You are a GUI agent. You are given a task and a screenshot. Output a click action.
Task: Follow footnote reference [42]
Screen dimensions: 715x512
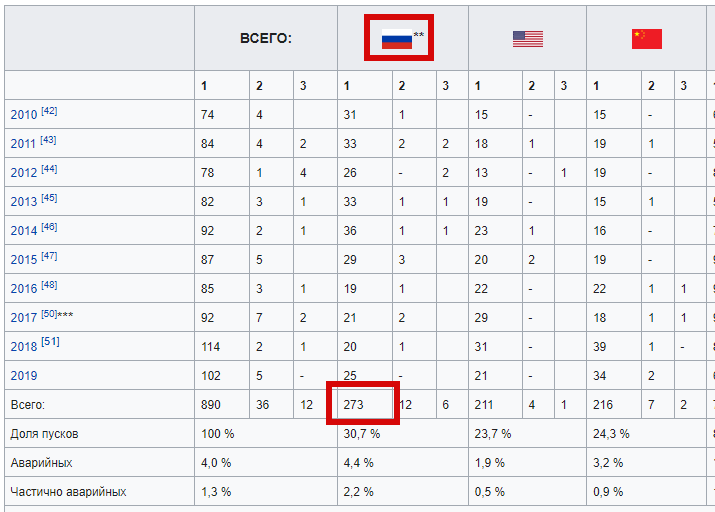pos(49,111)
